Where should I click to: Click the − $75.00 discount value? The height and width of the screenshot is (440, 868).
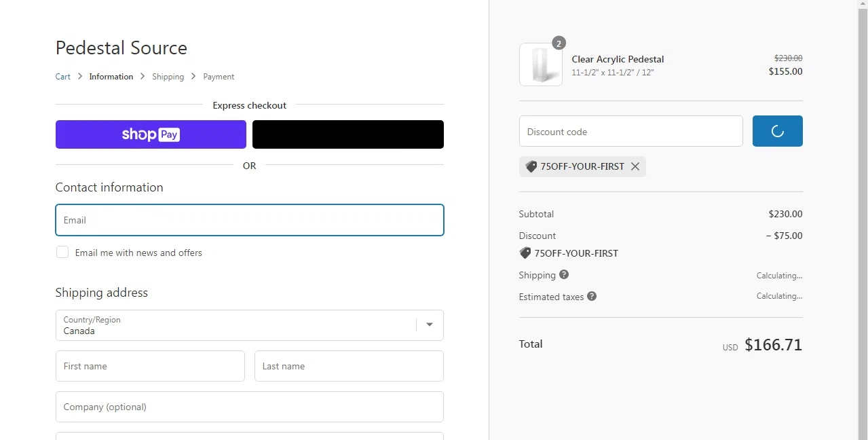(784, 236)
